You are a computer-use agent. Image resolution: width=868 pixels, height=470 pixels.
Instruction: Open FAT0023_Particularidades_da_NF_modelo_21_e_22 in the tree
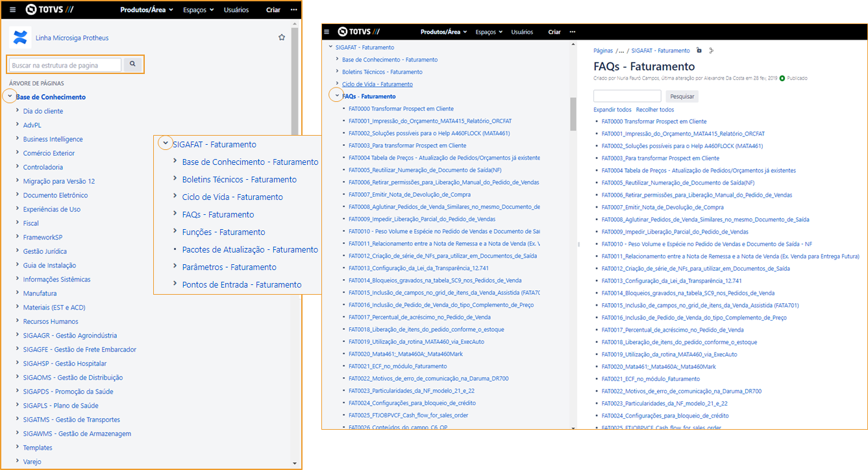point(412,391)
